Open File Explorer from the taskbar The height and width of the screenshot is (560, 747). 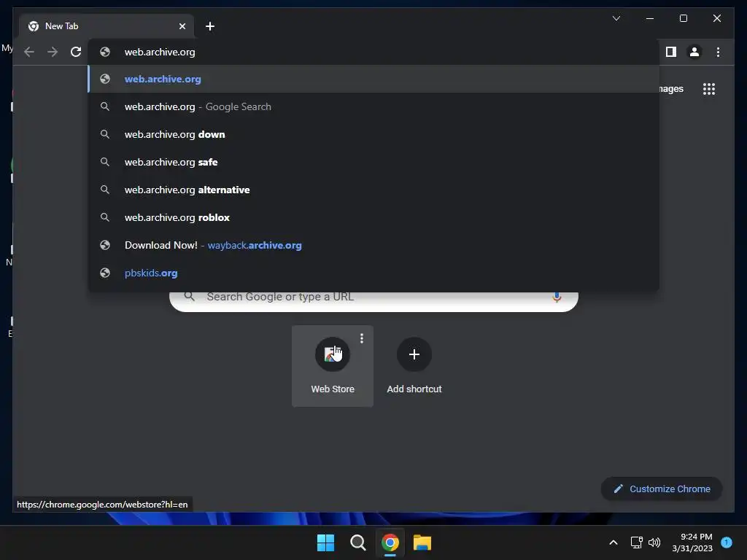[422, 542]
